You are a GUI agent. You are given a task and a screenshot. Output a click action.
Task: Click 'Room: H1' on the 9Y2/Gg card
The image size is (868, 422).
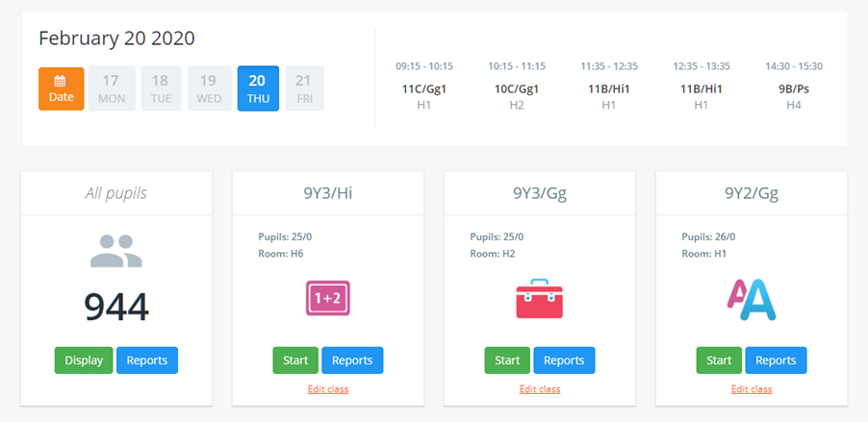tap(704, 255)
